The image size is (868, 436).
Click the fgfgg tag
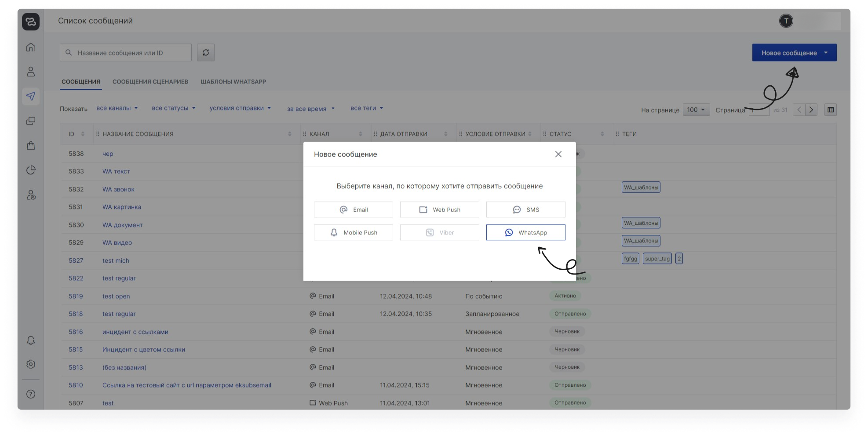[631, 259]
